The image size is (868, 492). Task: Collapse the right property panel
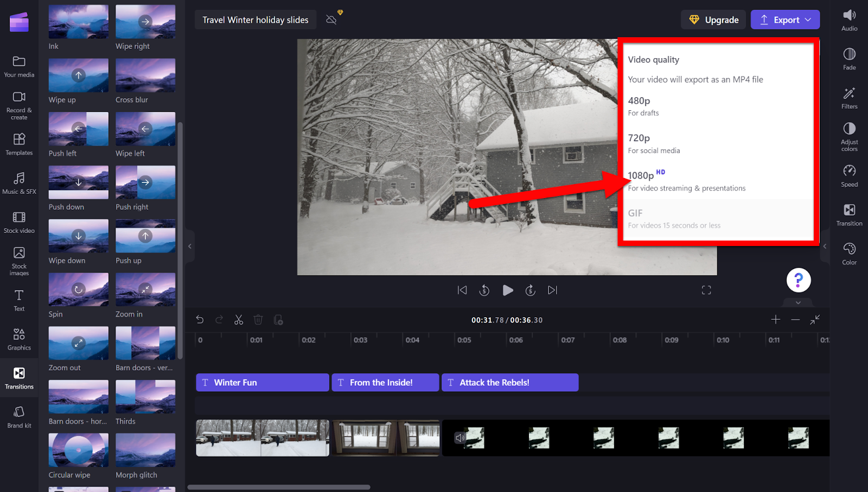825,246
